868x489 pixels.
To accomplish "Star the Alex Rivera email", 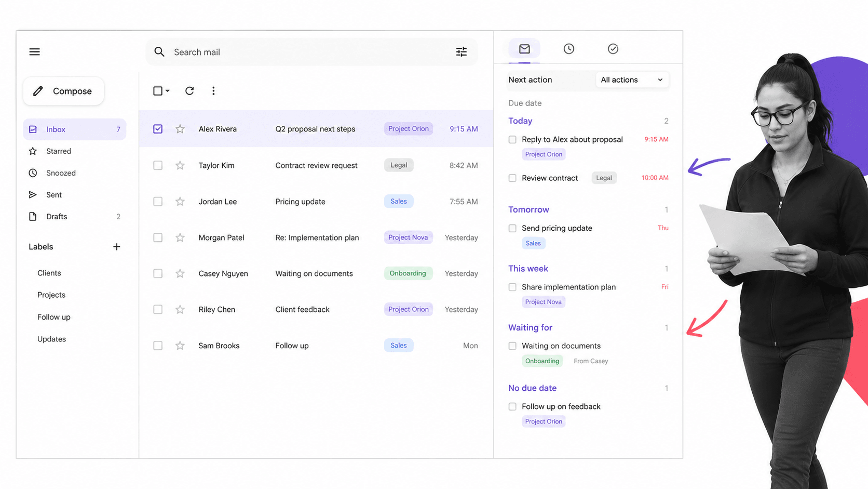I will (180, 129).
